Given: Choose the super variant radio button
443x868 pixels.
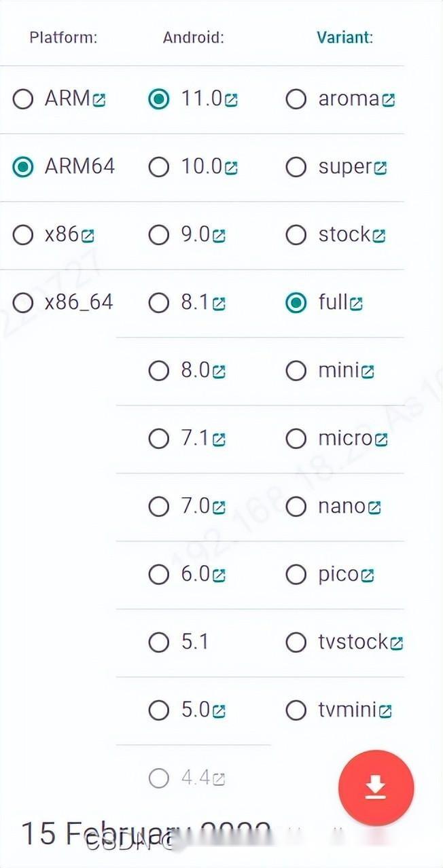Looking at the screenshot, I should pos(296,166).
